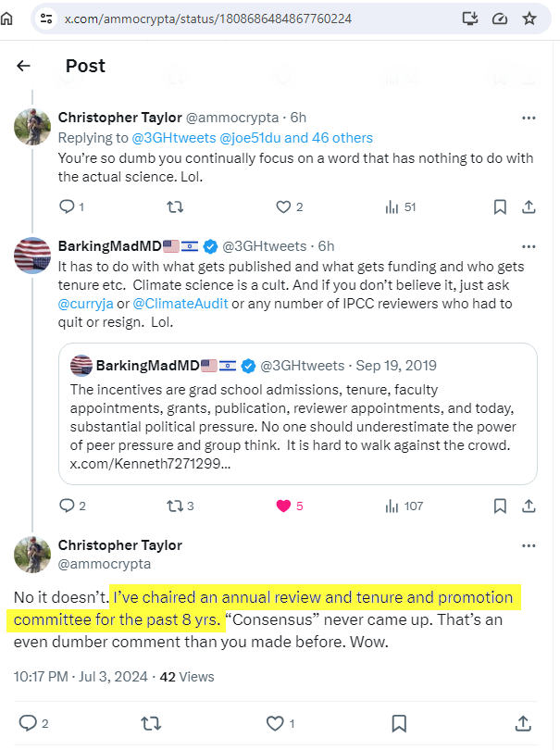Image resolution: width=560 pixels, height=750 pixels.
Task: Share the main post at the bottom
Action: click(x=523, y=722)
